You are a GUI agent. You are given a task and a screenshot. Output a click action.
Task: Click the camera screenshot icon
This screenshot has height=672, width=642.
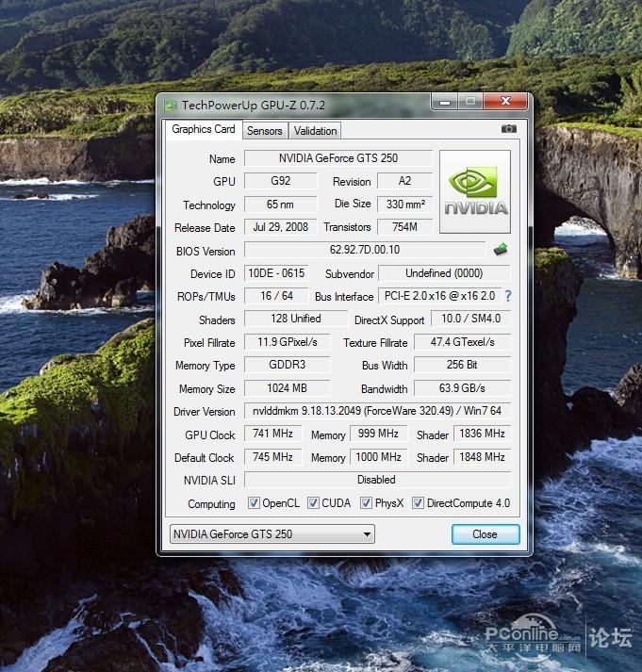click(508, 128)
